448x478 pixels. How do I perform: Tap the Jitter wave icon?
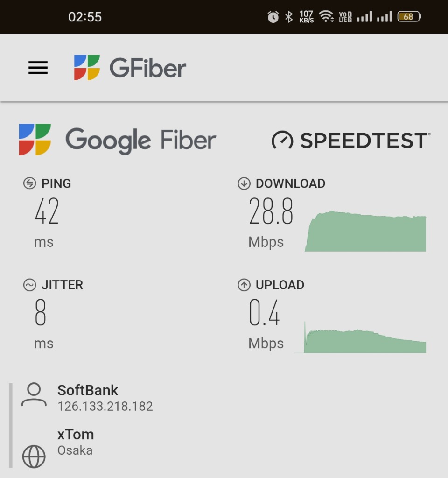coord(29,285)
